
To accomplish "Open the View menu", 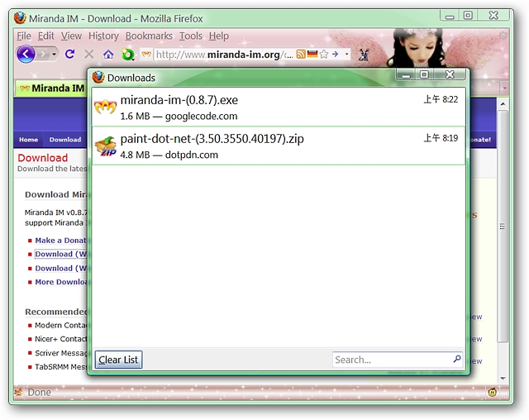I will pos(71,36).
